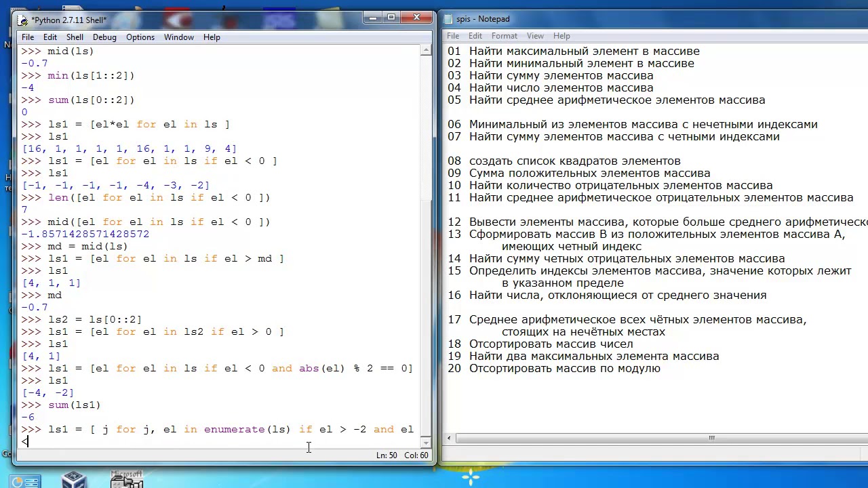Click line '12 Вывести элементы массива...'
Screen dimensions: 868x488
(657, 222)
